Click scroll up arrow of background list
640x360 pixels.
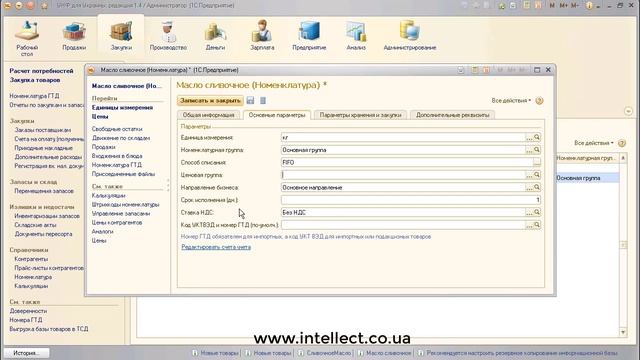point(623,158)
